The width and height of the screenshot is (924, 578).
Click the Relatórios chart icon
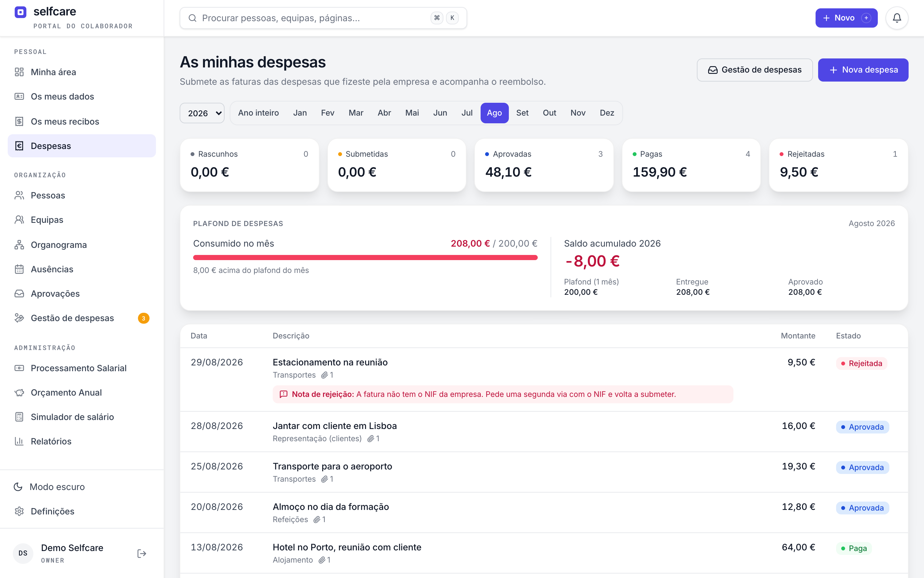coord(19,441)
